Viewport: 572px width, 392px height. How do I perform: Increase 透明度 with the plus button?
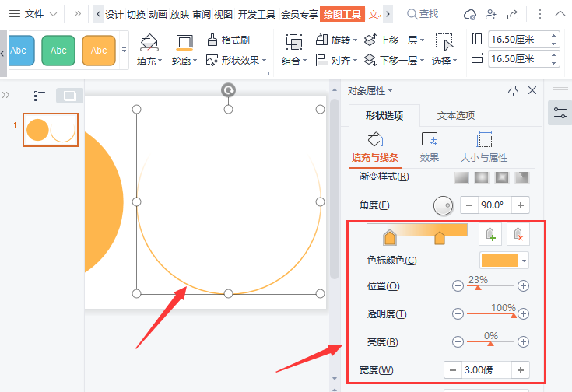point(523,313)
